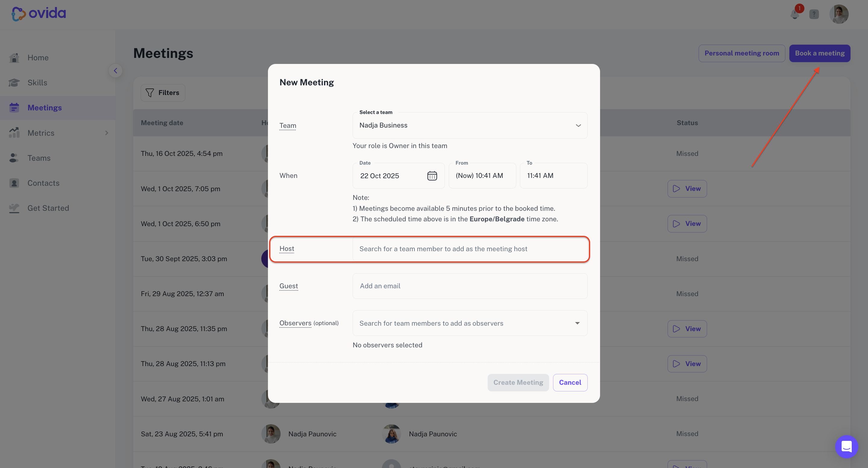Click the Date field showing 22 Oct 2025
This screenshot has height=468, width=868.
click(398, 176)
